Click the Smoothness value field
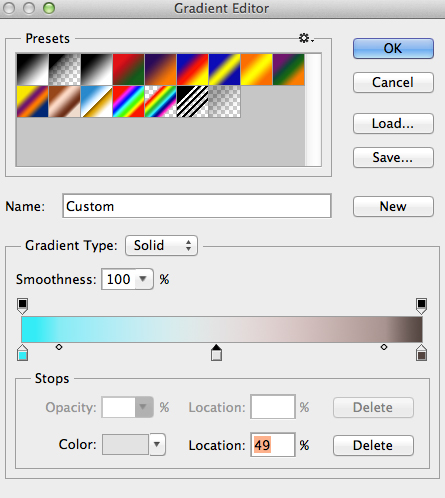Image resolution: width=445 pixels, height=498 pixels. tap(119, 279)
